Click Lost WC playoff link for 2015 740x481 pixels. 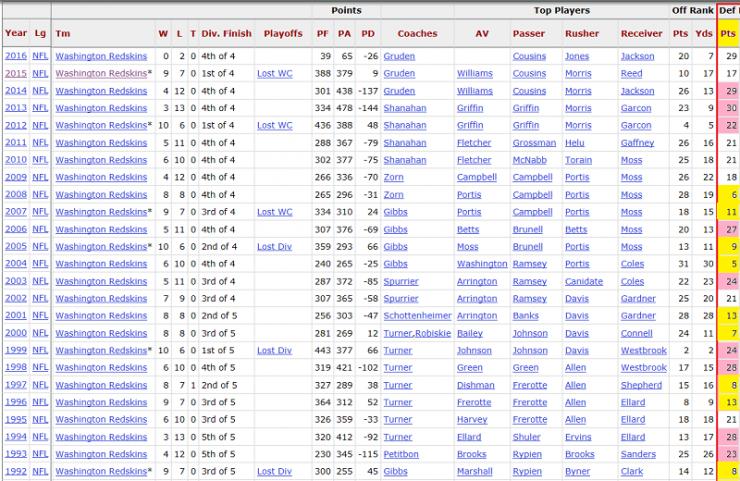click(275, 74)
